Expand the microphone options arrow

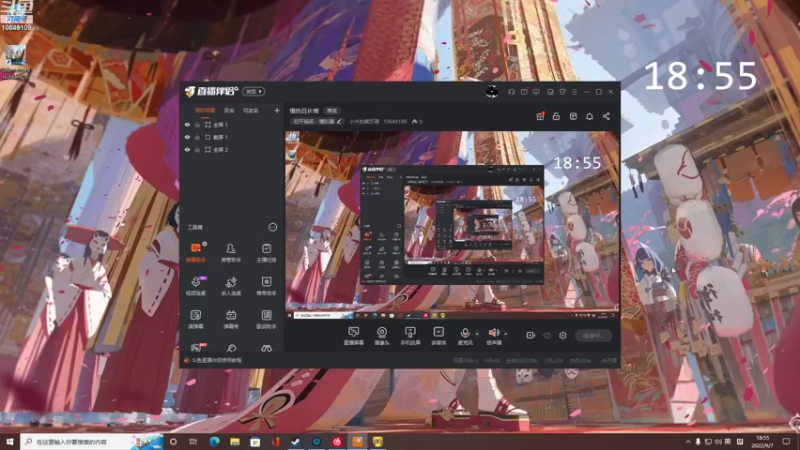(x=477, y=334)
